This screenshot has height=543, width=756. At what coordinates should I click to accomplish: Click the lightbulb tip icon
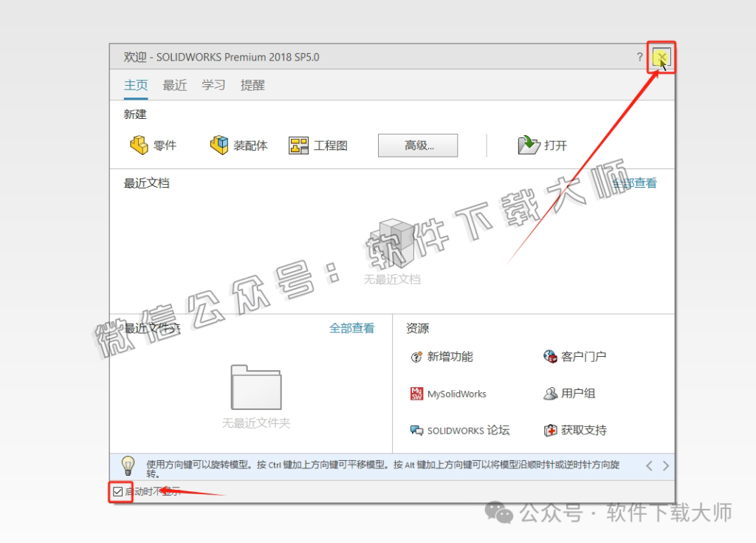coord(129,465)
